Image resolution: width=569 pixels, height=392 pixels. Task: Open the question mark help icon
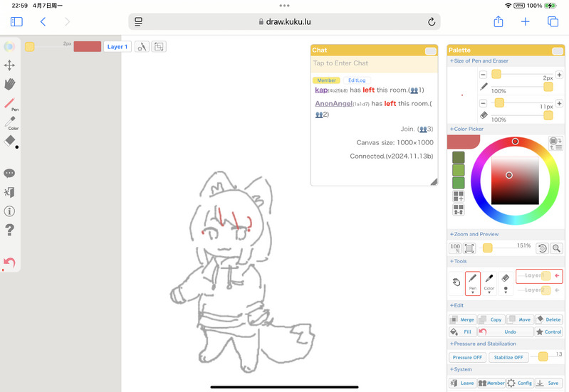coord(9,230)
